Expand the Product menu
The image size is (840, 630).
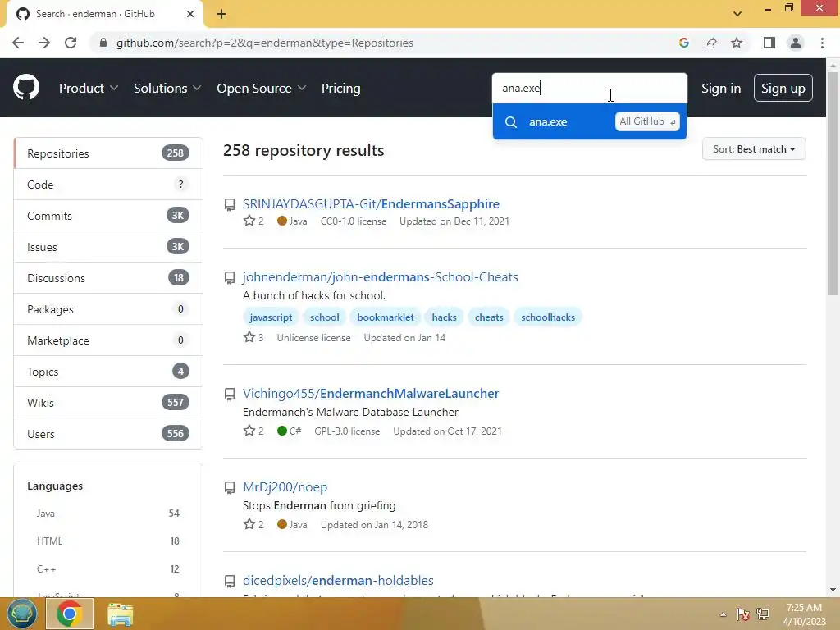click(89, 89)
